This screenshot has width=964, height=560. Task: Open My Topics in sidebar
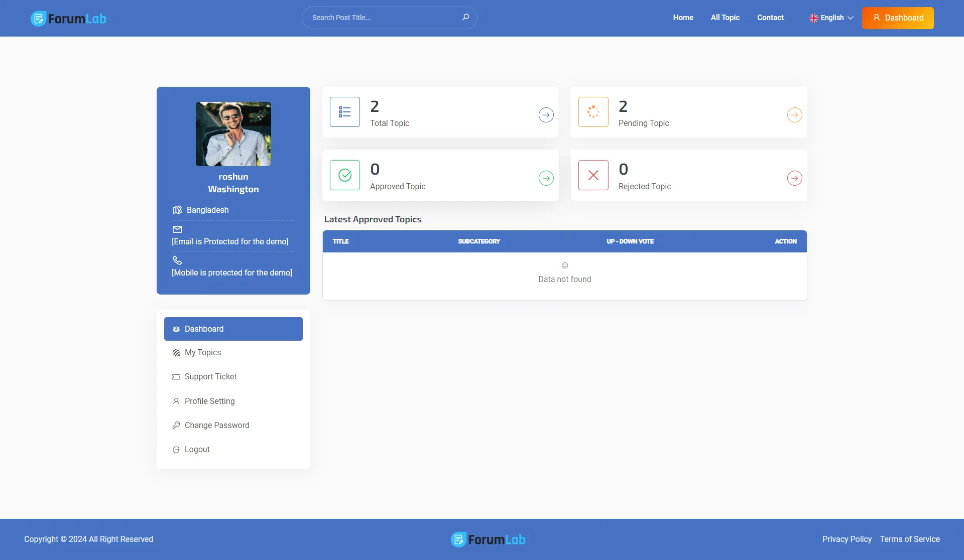[233, 353]
